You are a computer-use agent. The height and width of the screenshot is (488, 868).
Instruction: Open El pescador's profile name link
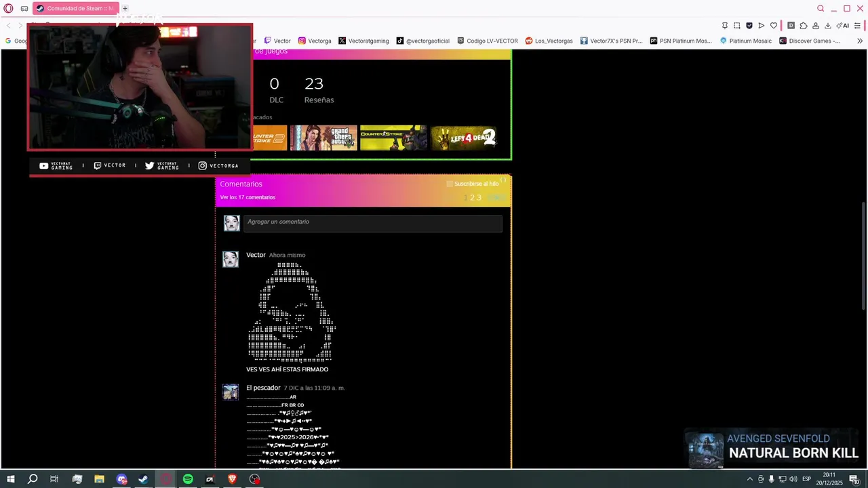click(263, 388)
